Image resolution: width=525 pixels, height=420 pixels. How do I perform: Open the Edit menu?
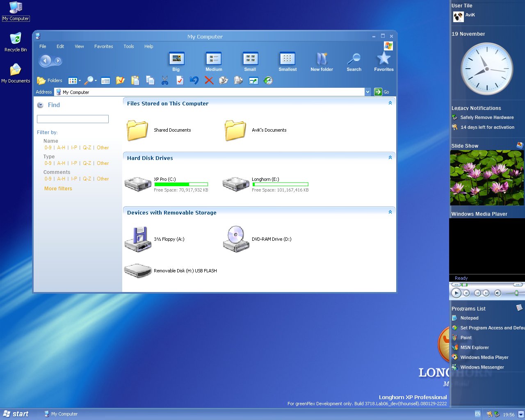click(x=60, y=46)
